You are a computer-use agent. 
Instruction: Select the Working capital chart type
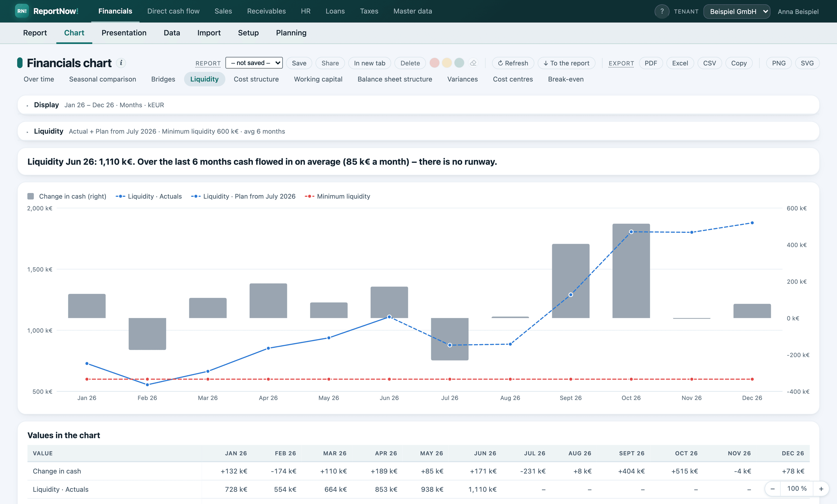pyautogui.click(x=318, y=79)
